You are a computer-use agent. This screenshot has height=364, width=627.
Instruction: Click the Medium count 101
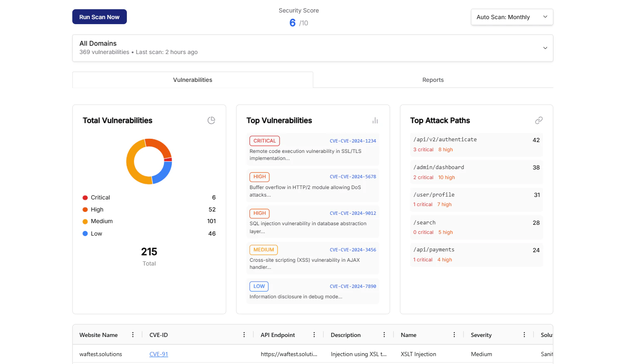click(x=211, y=221)
